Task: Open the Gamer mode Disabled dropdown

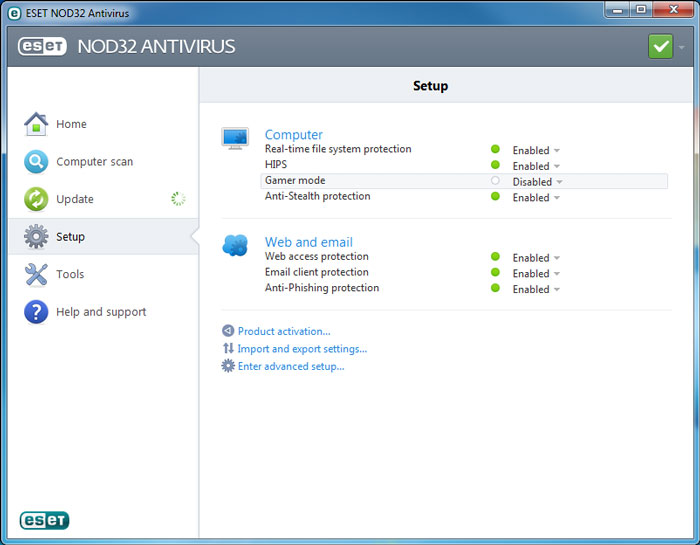Action: click(538, 182)
